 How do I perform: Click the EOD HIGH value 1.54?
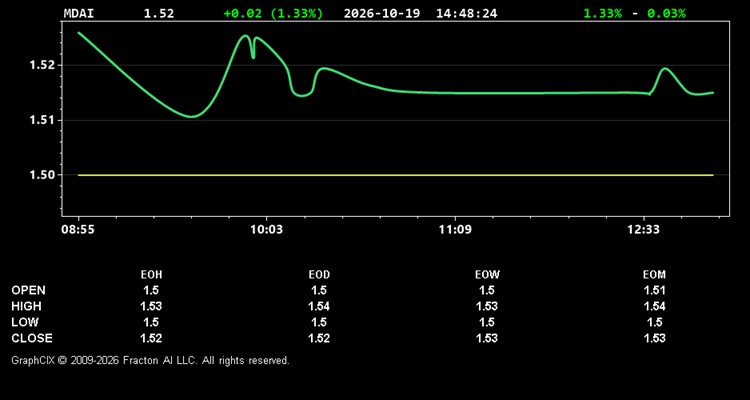[319, 306]
